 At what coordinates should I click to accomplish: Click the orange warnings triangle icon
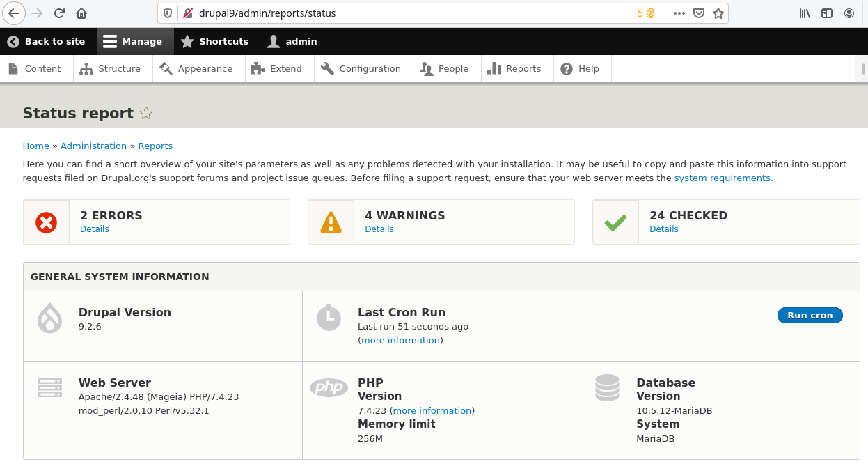pyautogui.click(x=331, y=222)
